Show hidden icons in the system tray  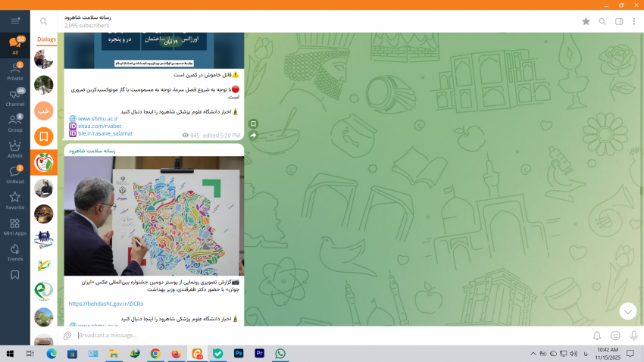click(533, 354)
